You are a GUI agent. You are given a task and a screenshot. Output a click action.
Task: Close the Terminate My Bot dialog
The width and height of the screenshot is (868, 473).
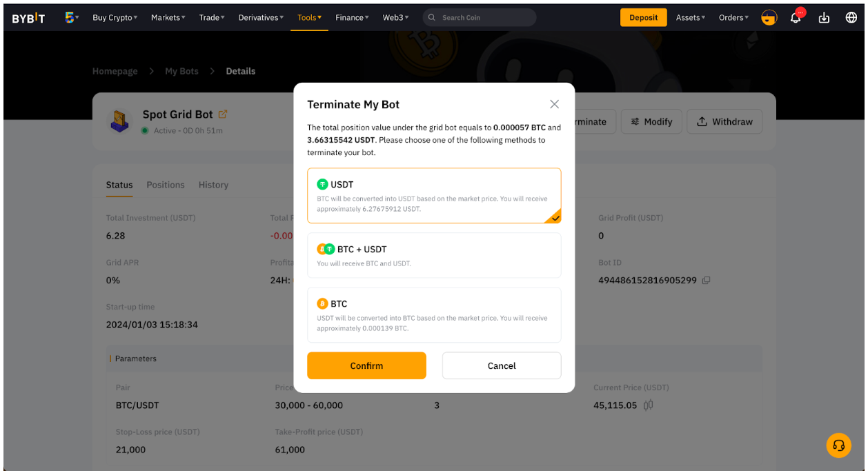click(x=554, y=104)
